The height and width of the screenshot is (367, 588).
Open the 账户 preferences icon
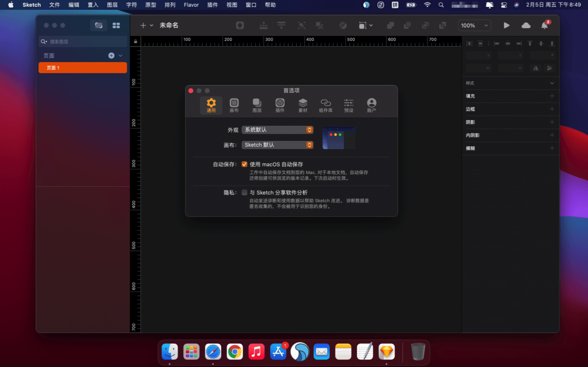371,105
